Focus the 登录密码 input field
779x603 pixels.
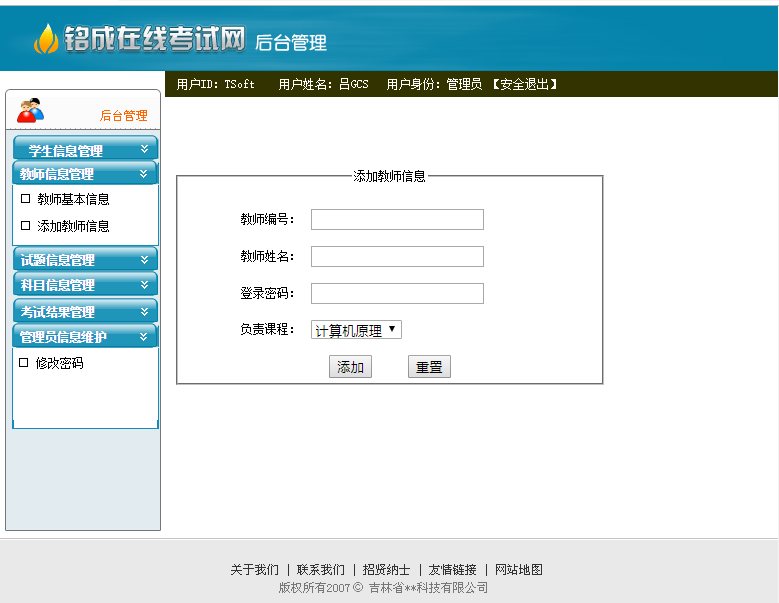coord(397,293)
